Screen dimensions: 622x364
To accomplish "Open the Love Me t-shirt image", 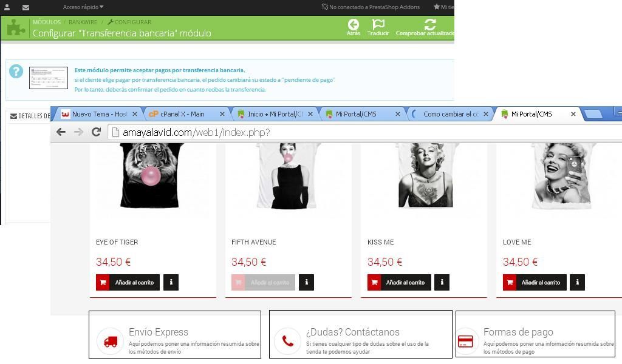I will [562, 177].
